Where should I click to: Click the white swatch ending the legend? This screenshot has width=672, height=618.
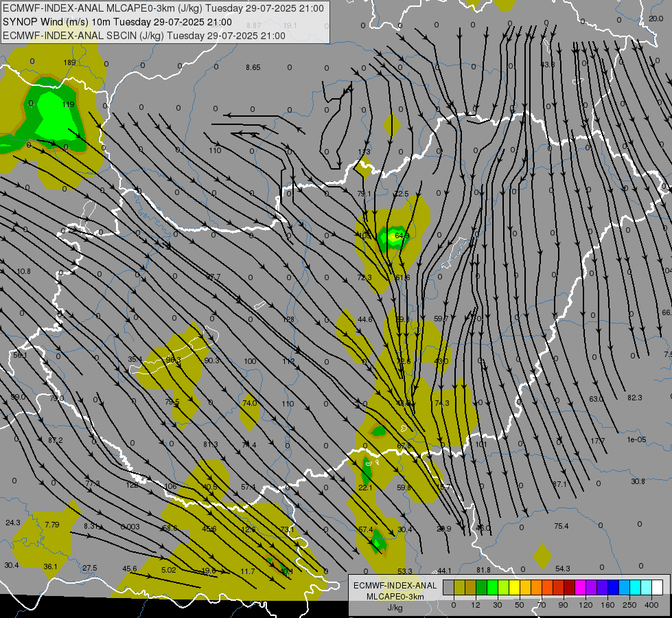658,587
